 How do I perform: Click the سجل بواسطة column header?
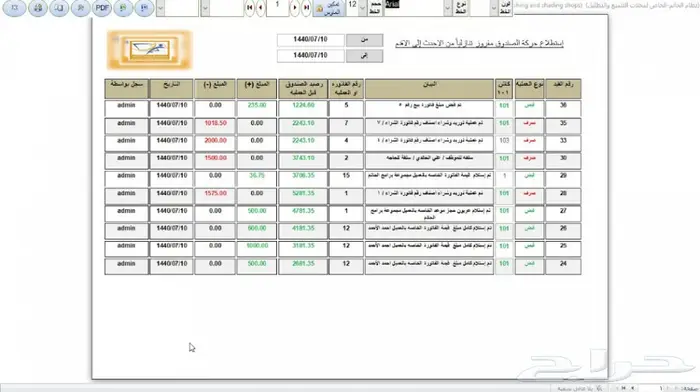(126, 89)
